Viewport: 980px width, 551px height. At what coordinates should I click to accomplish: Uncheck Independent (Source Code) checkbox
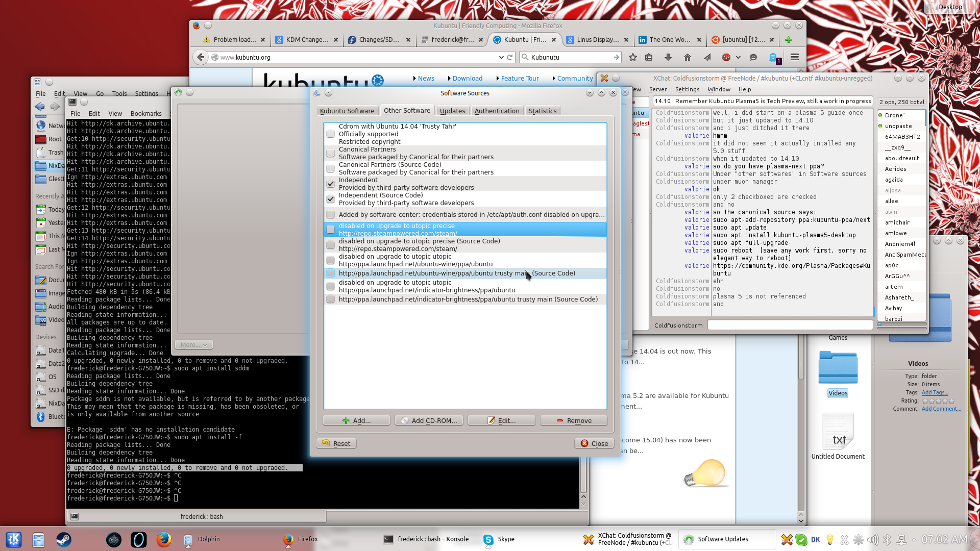click(x=331, y=199)
